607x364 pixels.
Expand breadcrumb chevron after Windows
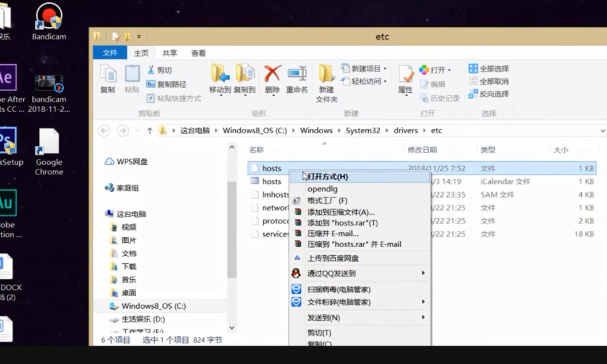pyautogui.click(x=339, y=131)
